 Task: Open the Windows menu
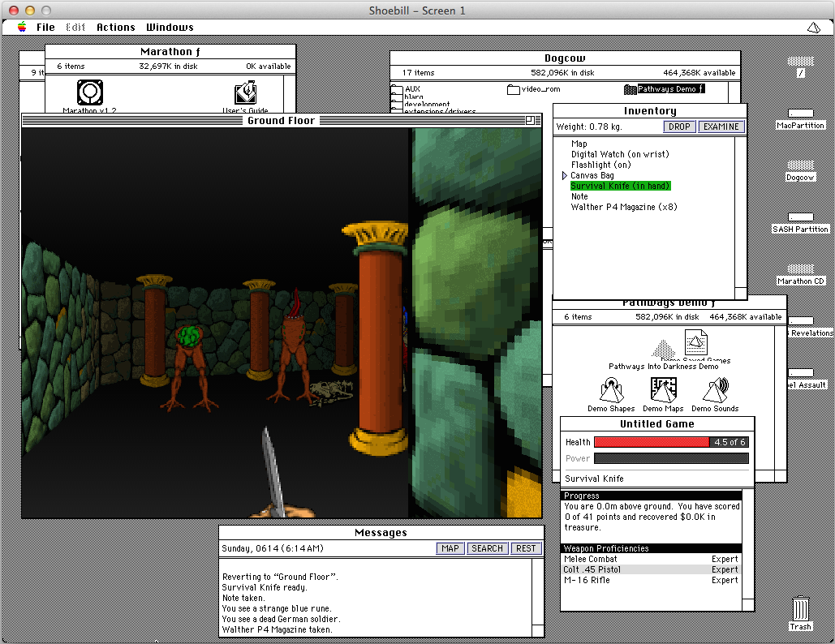click(170, 27)
